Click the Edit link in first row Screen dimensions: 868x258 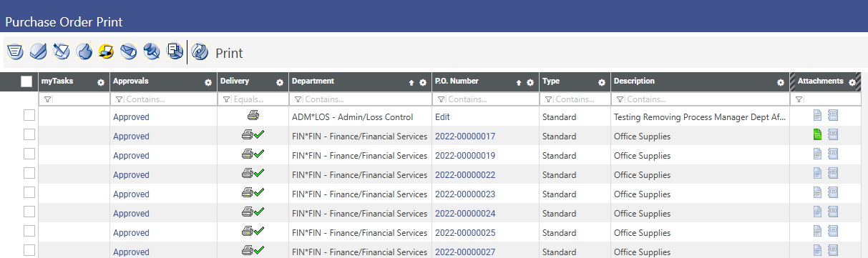coord(442,116)
